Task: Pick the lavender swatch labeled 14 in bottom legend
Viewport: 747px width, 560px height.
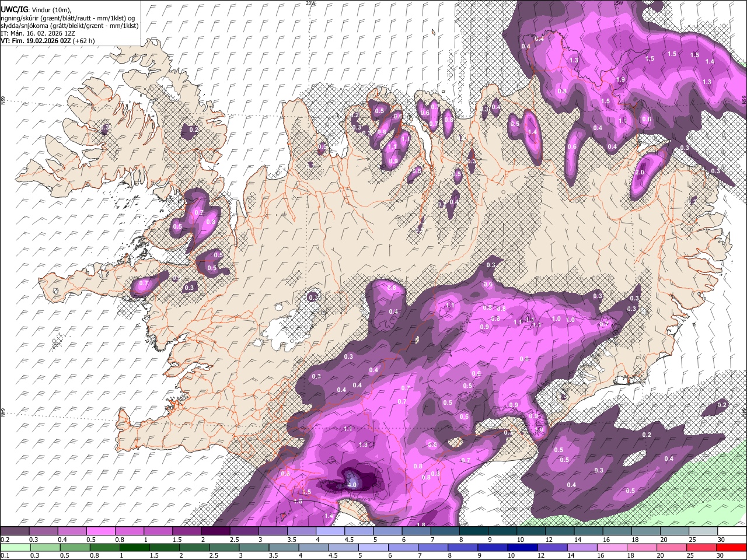Action: pyautogui.click(x=581, y=547)
